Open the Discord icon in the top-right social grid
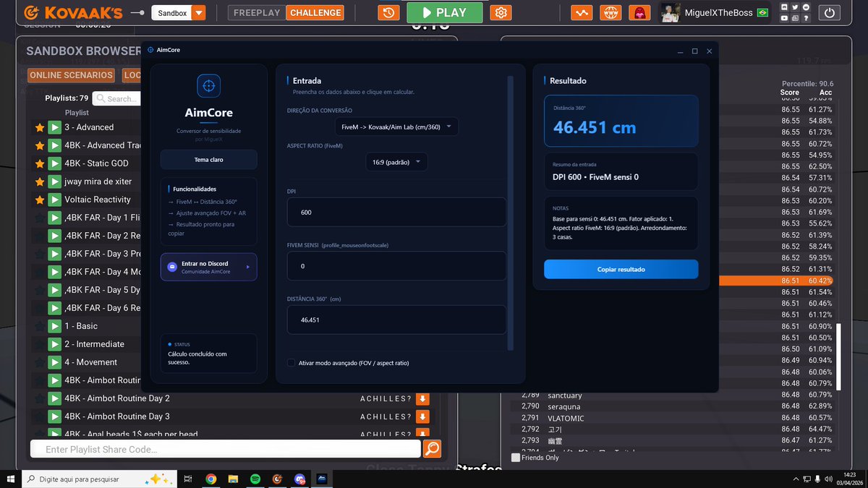The image size is (868, 488). coord(786,7)
